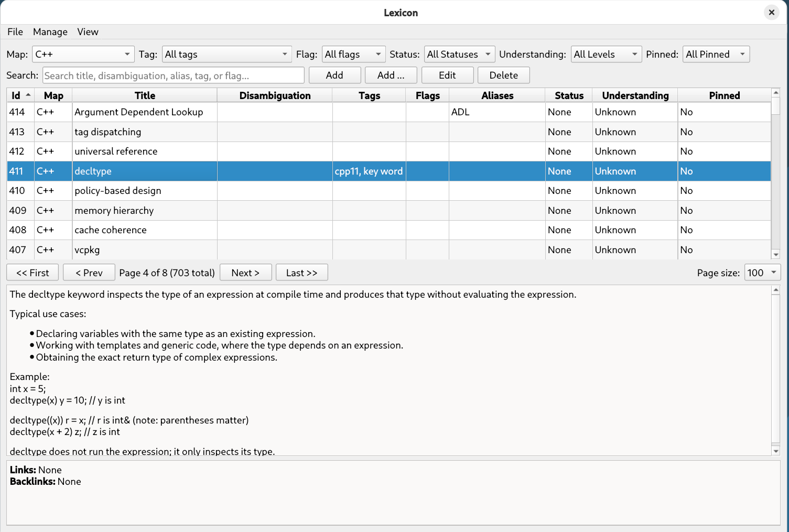This screenshot has width=789, height=532.
Task: Click the table scrollbar up arrow
Action: click(x=776, y=93)
